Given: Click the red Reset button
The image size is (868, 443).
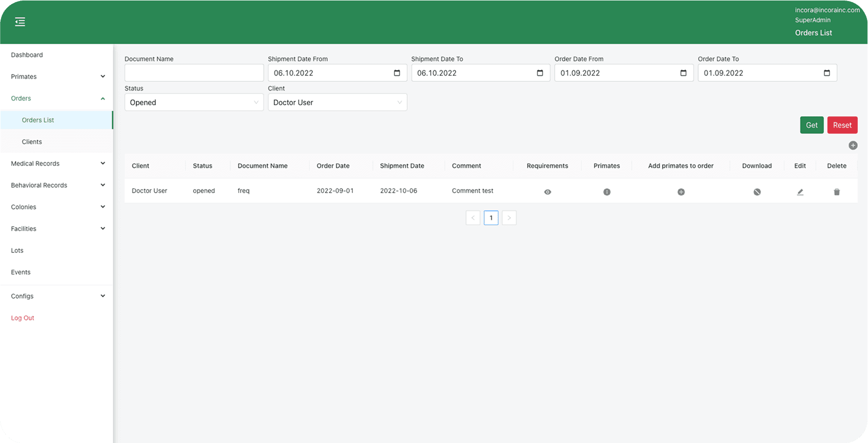Looking at the screenshot, I should 842,125.
